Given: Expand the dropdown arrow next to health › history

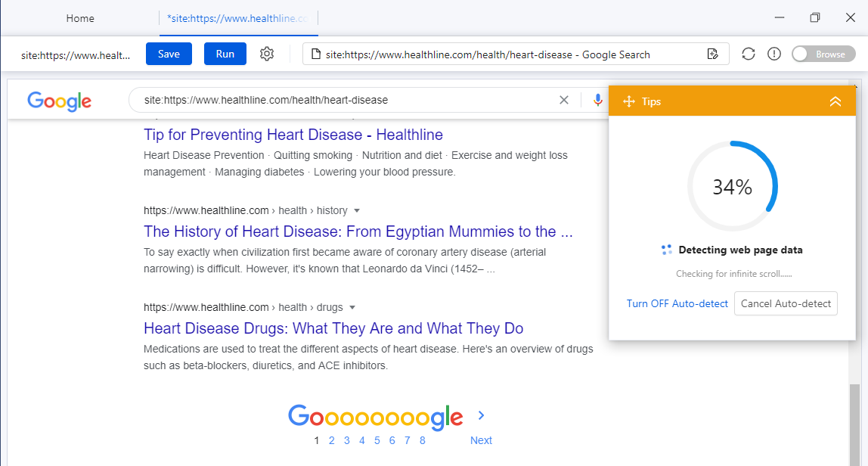Looking at the screenshot, I should click(x=357, y=210).
